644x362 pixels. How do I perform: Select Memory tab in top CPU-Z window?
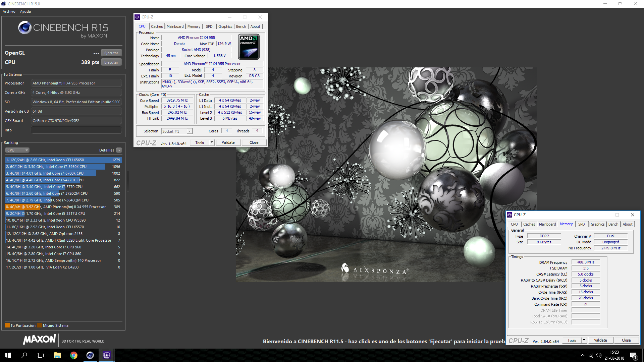coord(194,26)
